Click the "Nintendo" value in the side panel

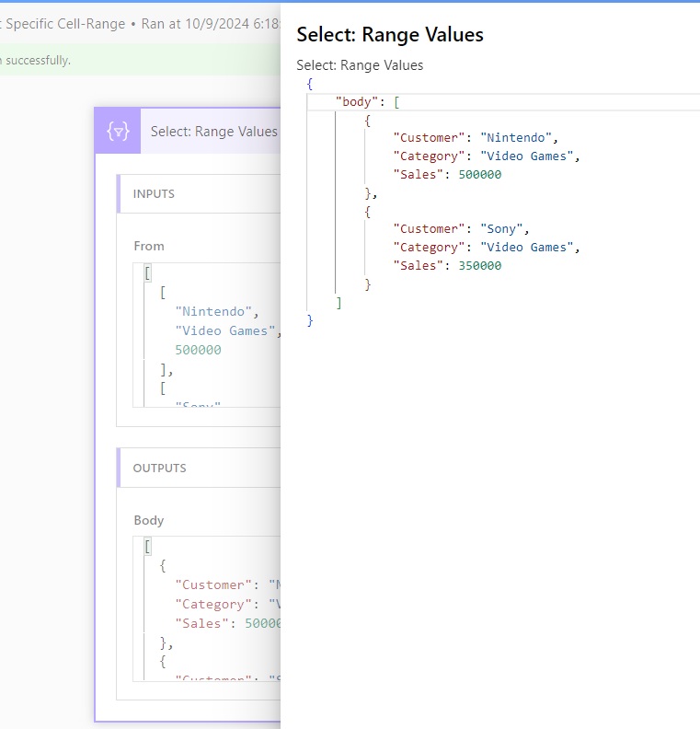tap(516, 138)
